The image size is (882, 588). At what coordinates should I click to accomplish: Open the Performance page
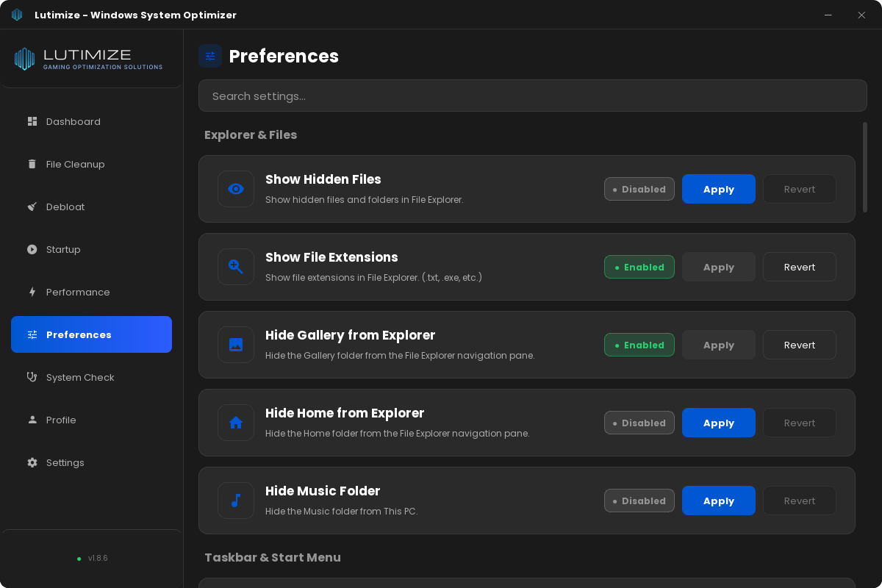[x=91, y=292]
